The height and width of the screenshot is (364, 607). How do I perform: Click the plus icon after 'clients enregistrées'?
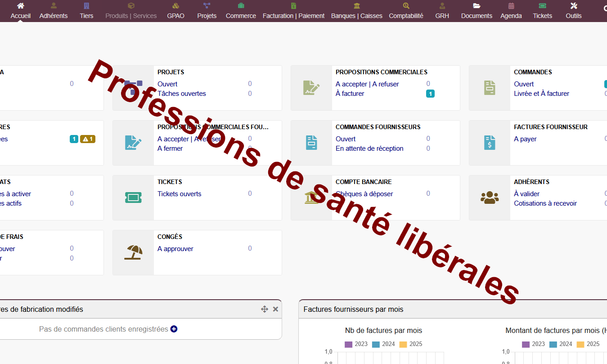coord(174,329)
